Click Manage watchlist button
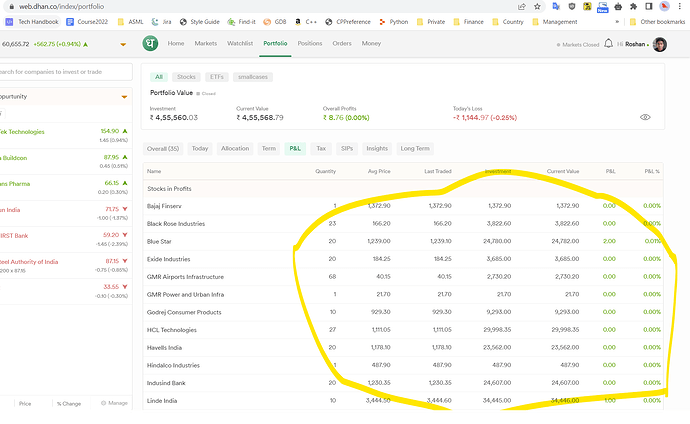 coord(114,403)
